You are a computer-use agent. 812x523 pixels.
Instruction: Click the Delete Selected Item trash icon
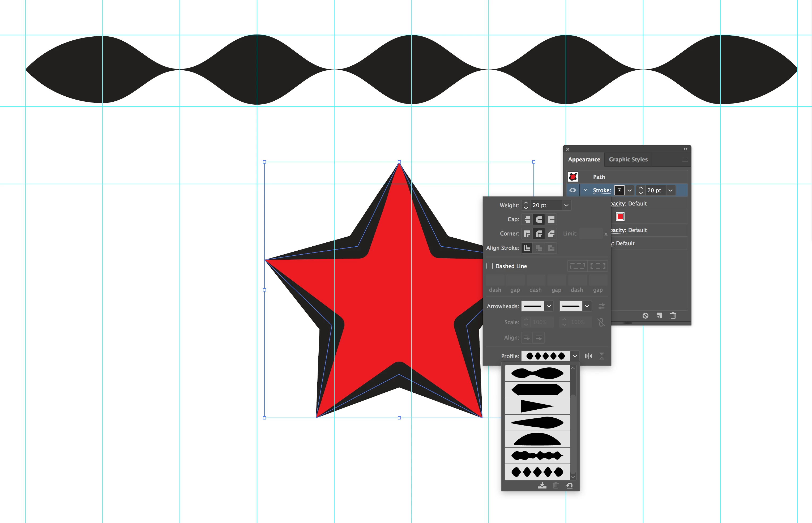(x=673, y=315)
